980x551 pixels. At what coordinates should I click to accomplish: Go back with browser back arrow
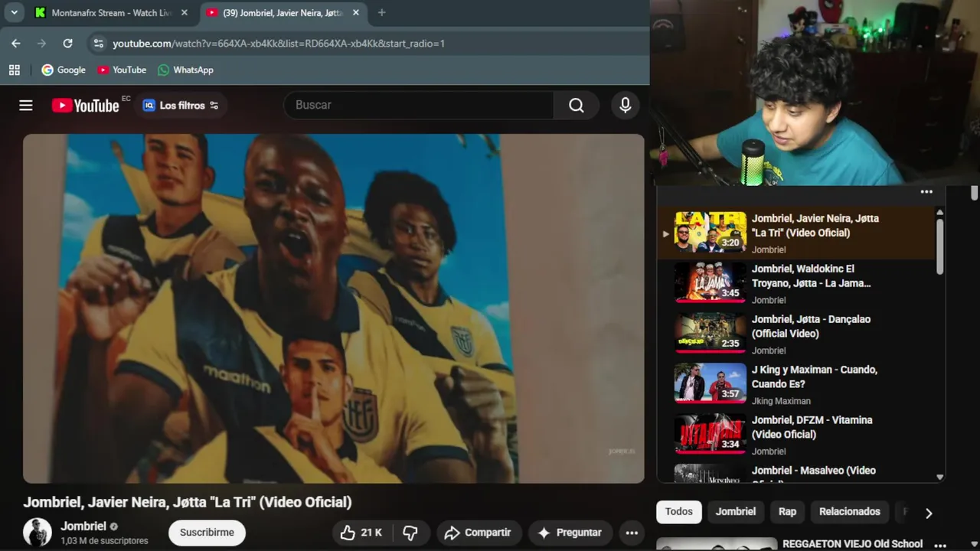coord(16,44)
